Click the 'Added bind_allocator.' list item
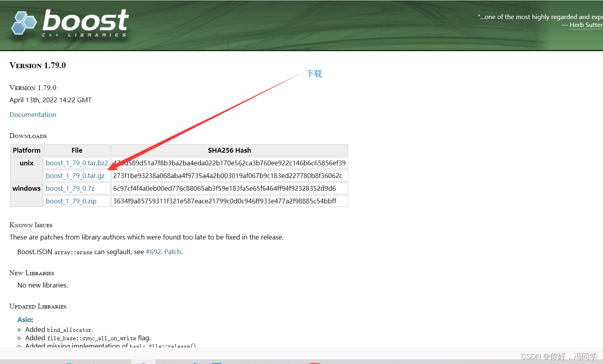This screenshot has height=364, width=603. tap(59, 330)
